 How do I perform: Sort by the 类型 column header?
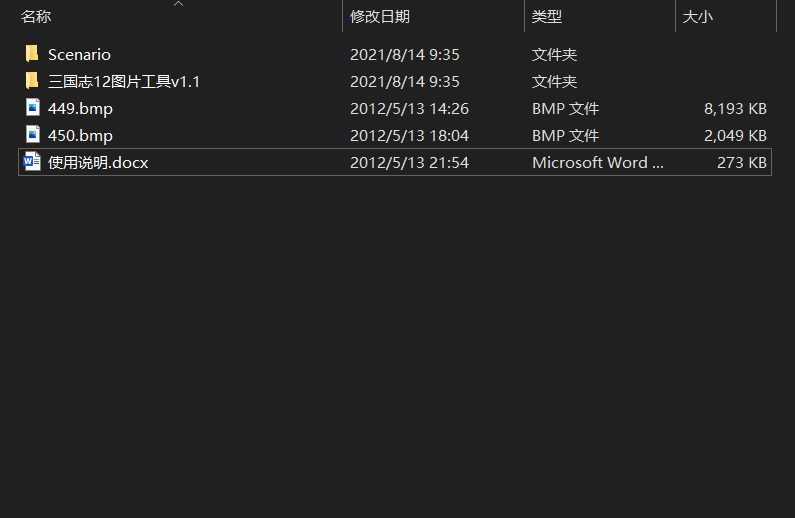(547, 16)
